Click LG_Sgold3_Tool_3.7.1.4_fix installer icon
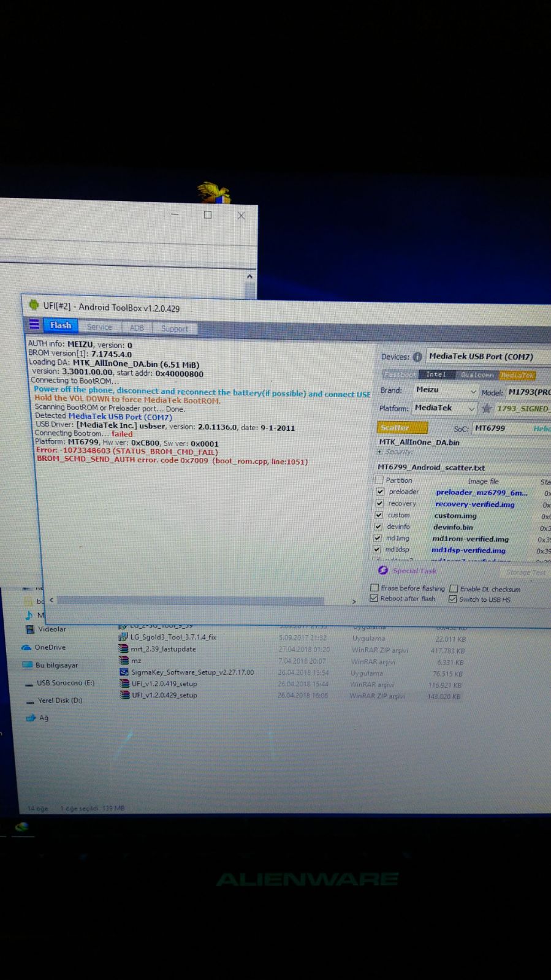The width and height of the screenshot is (551, 980). click(x=123, y=637)
